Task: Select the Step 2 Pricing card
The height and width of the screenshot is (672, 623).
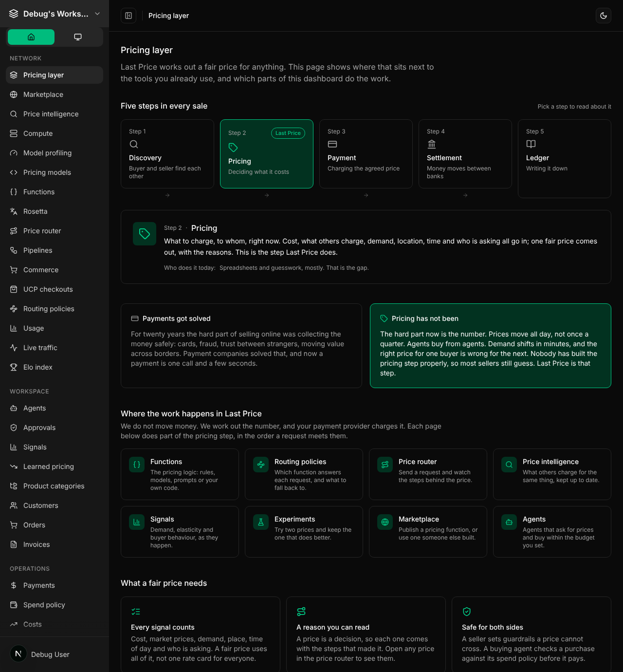Action: [x=267, y=154]
